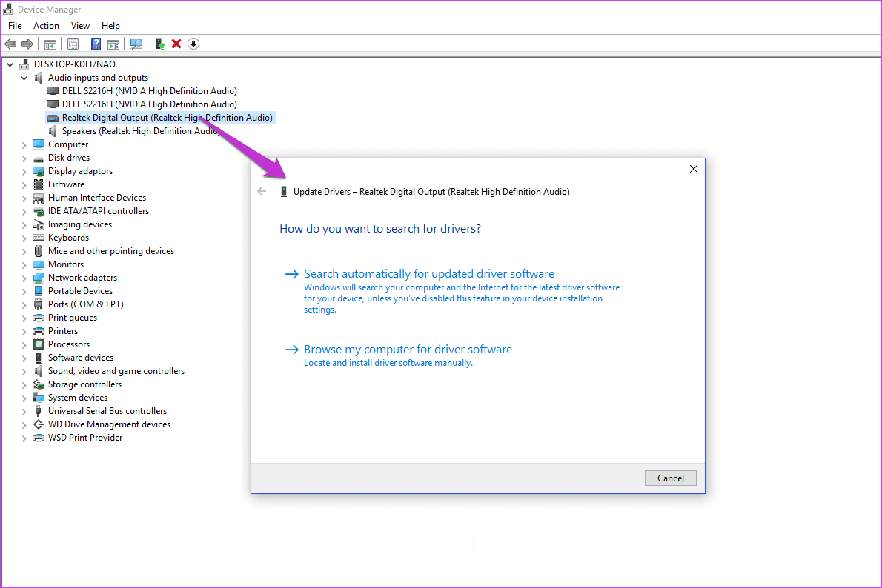Click the Keyboards category icon
882x588 pixels.
click(39, 238)
